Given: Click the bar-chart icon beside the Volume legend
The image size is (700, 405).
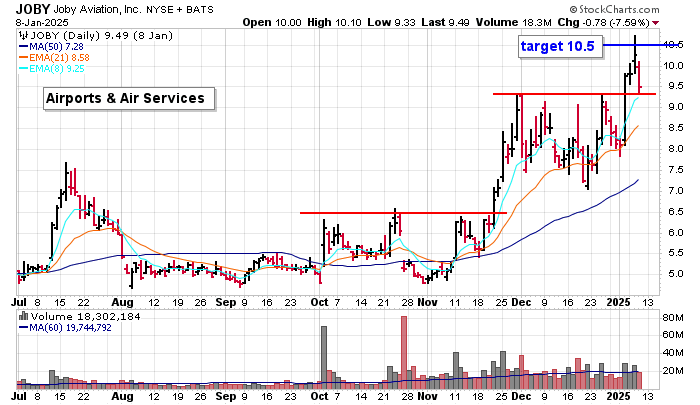Looking at the screenshot, I should [x=24, y=317].
